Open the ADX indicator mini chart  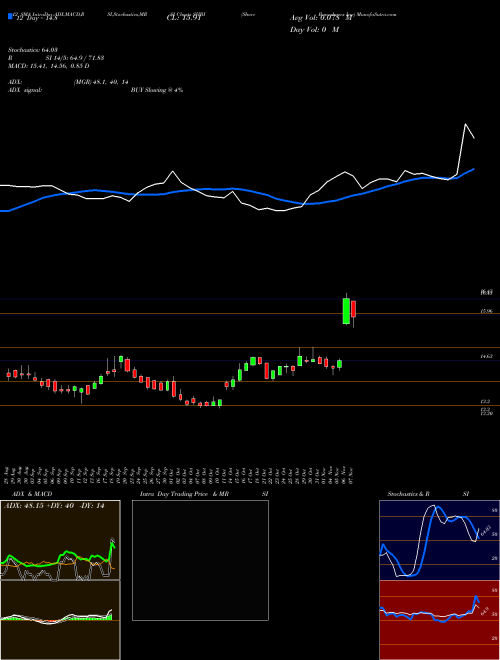point(60,540)
